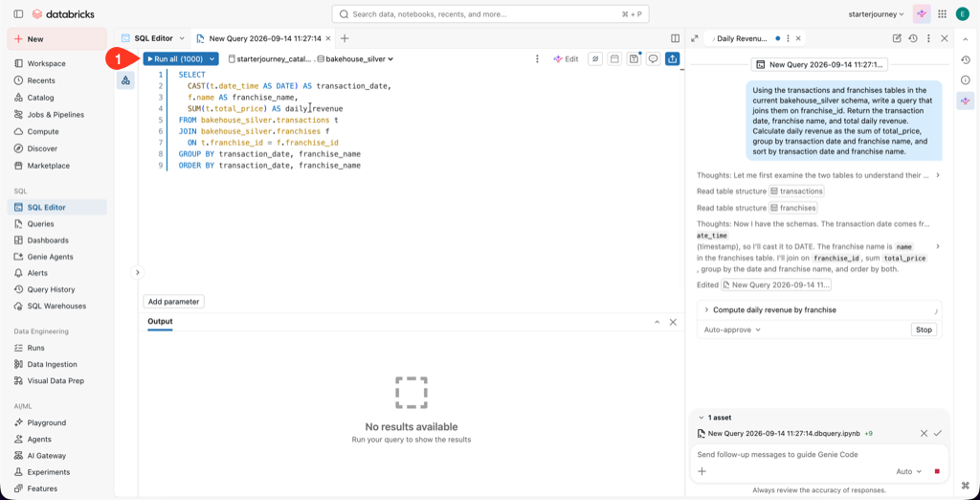Click the New button
This screenshot has width=980, height=500.
pyautogui.click(x=56, y=39)
